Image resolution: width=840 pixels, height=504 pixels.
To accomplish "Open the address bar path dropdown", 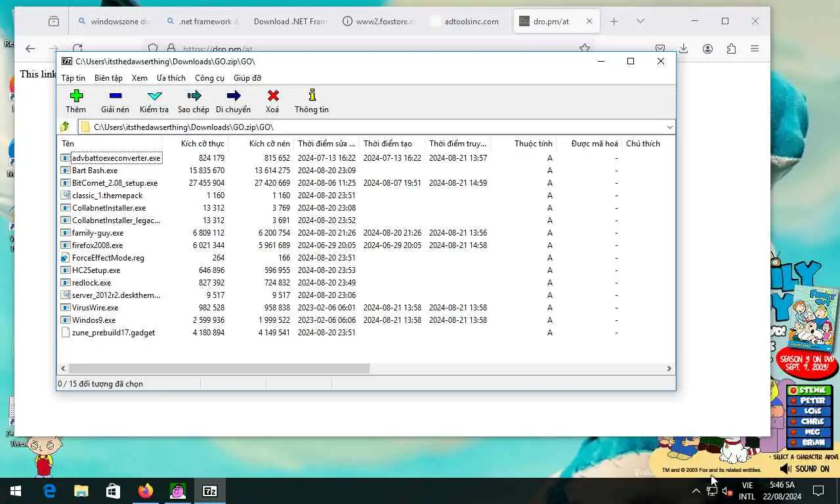I will click(x=669, y=127).
